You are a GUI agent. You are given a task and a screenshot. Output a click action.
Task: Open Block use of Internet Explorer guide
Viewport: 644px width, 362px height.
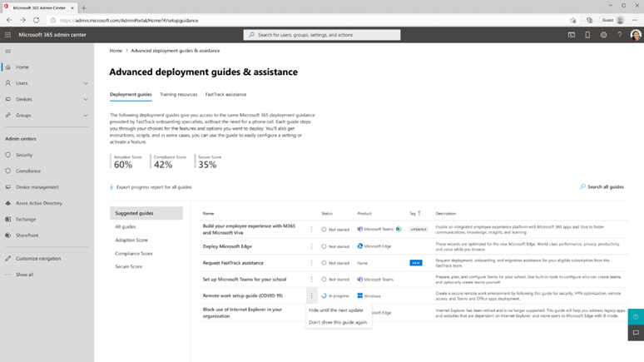point(242,313)
